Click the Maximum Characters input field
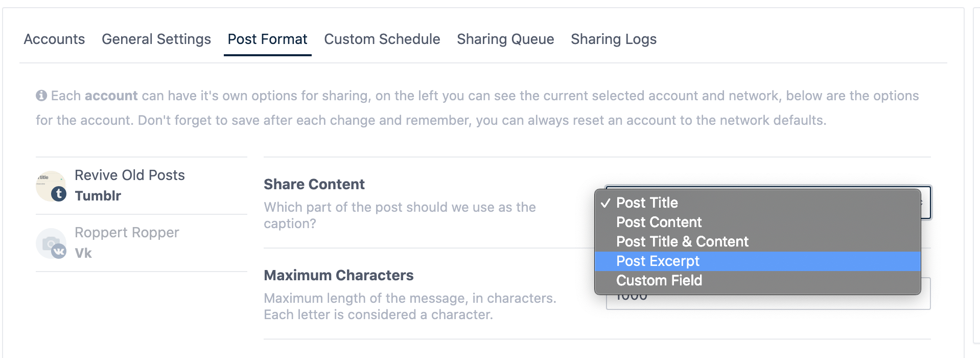This screenshot has width=980, height=358. 766,302
